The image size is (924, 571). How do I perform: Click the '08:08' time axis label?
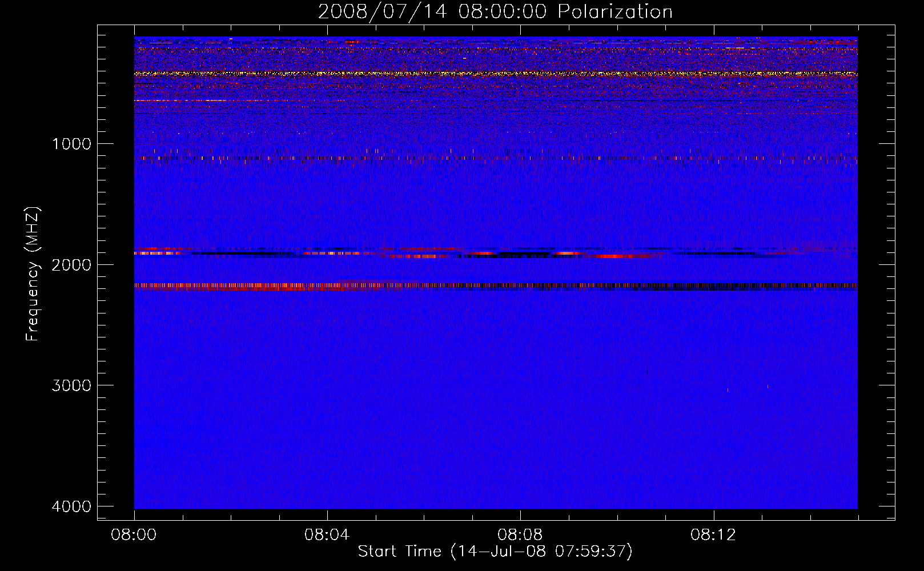(x=520, y=535)
